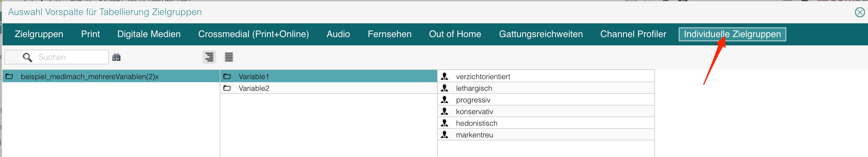
Task: Click the folder icon of beispiel_medimach_mehrereVariablen(2)x
Action: click(10, 76)
